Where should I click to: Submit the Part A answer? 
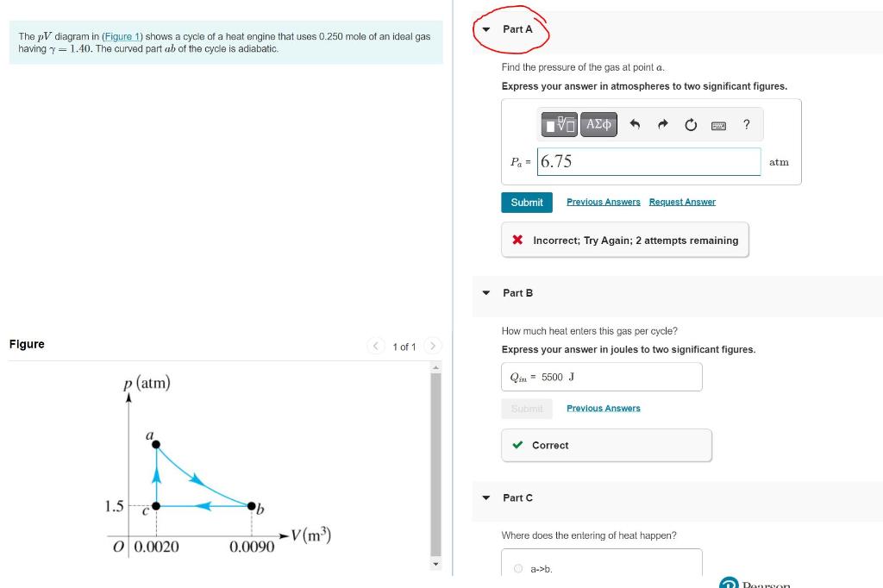(526, 202)
